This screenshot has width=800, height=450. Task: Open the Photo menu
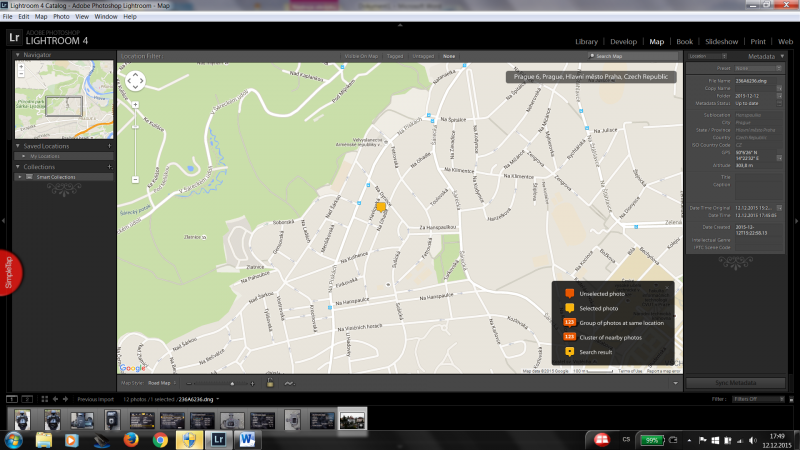[61, 16]
